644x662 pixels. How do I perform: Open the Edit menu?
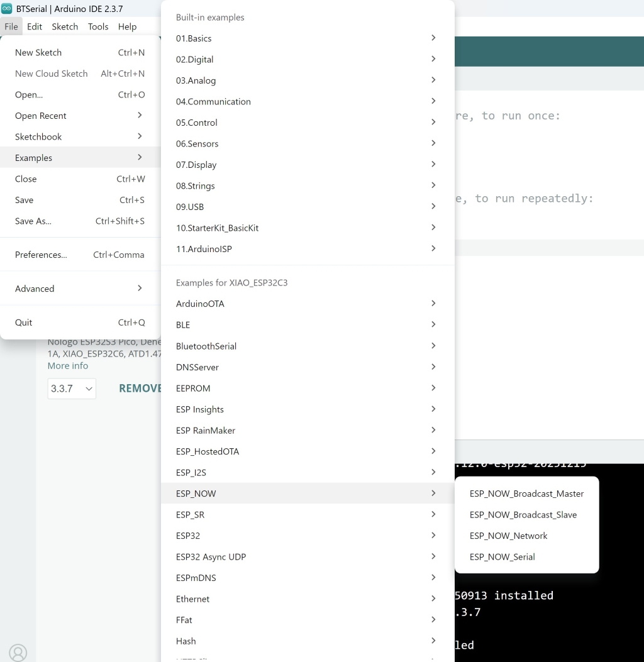pos(34,26)
